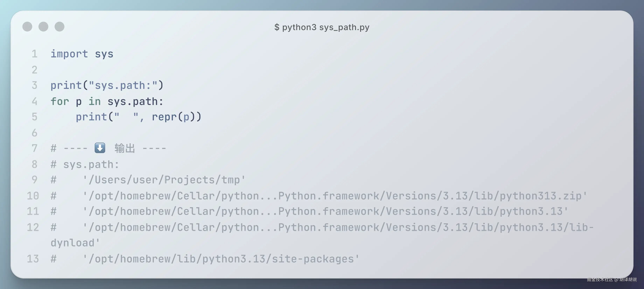This screenshot has width=644, height=289.
Task: Click the site-packages path on line 13
Action: [221, 259]
